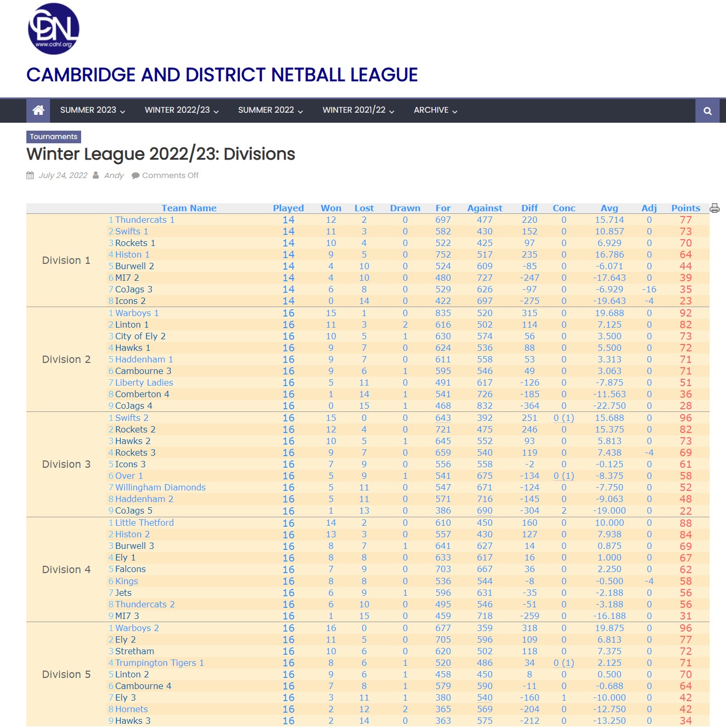Screen dimensions: 726x728
Task: Open the Warboys 1 team page
Action: pyautogui.click(x=136, y=313)
